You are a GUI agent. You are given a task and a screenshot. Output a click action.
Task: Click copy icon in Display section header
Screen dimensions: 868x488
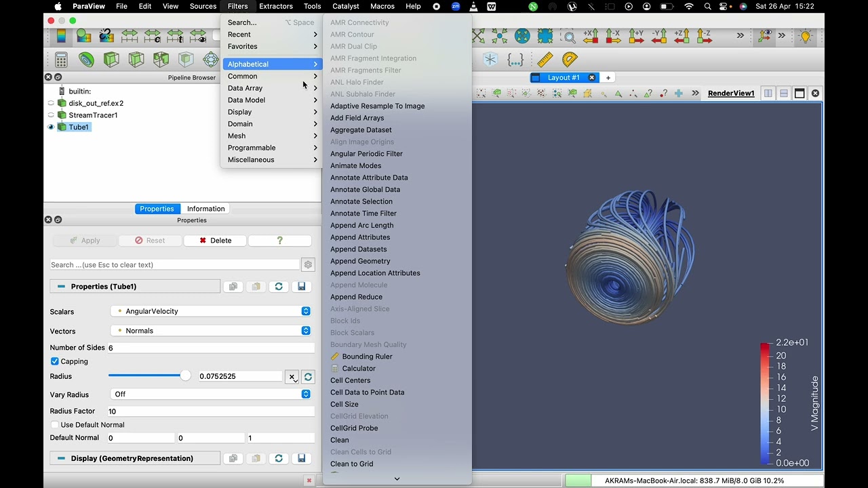point(233,459)
